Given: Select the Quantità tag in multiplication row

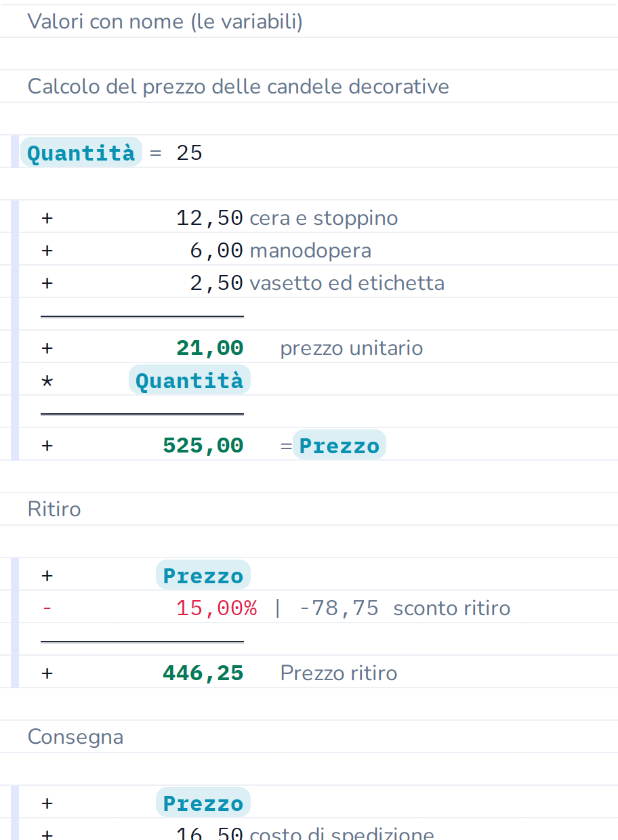Looking at the screenshot, I should click(190, 381).
